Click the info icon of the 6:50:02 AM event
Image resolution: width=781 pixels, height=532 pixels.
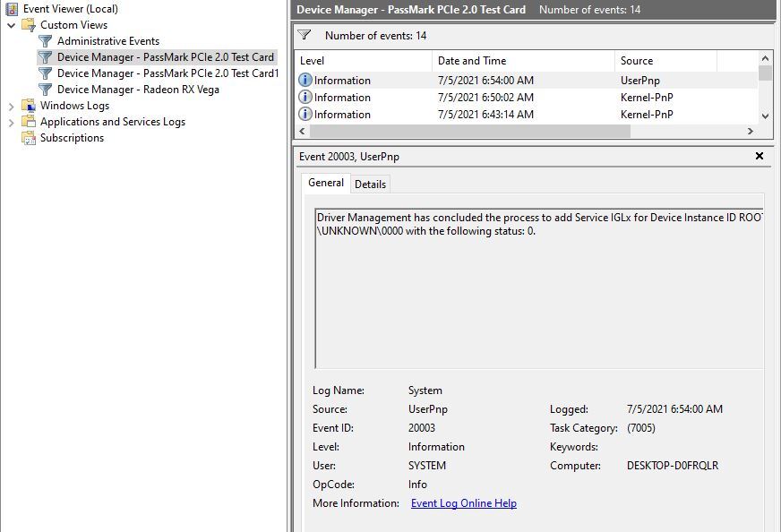click(305, 97)
